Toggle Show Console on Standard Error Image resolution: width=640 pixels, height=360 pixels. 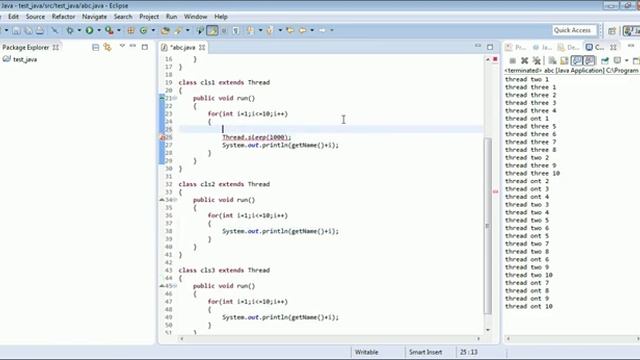click(x=589, y=61)
